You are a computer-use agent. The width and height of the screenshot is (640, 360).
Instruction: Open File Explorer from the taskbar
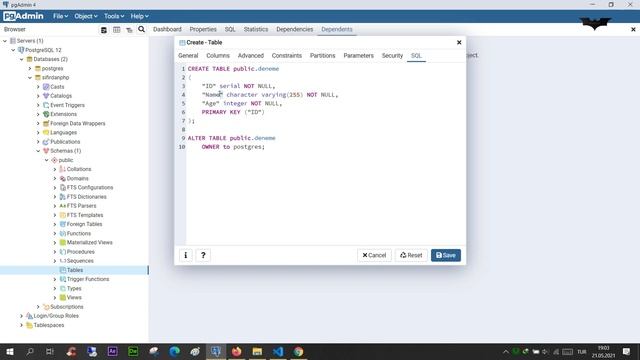257,351
